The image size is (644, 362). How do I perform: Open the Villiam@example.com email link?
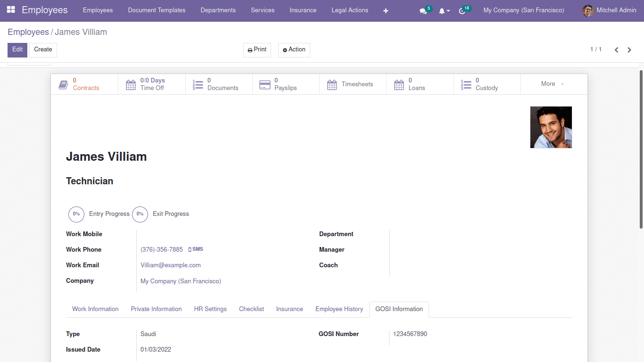coord(171,265)
